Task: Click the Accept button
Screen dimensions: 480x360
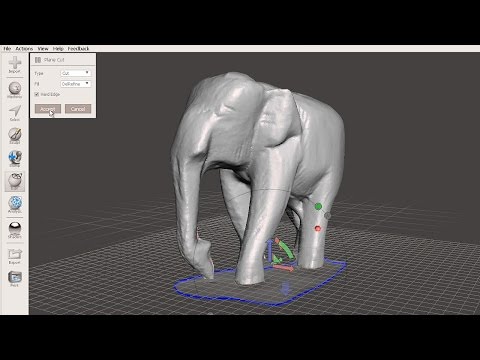Action: click(48, 109)
